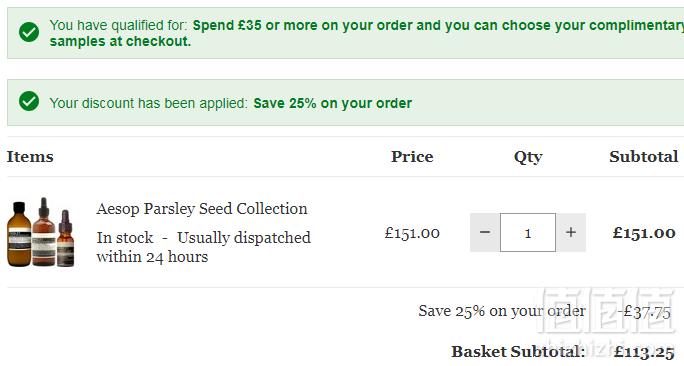Viewport: 684px width, 366px height.
Task: Click the plus quantity button
Action: [x=571, y=233]
